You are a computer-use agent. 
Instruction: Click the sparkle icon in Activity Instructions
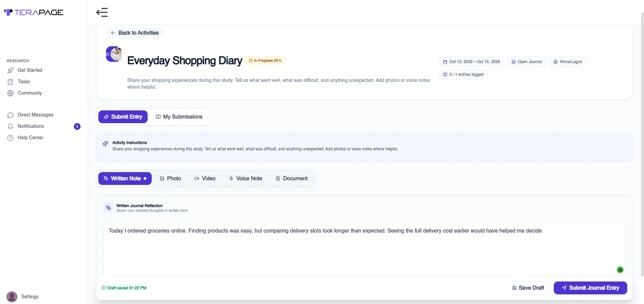(x=105, y=143)
